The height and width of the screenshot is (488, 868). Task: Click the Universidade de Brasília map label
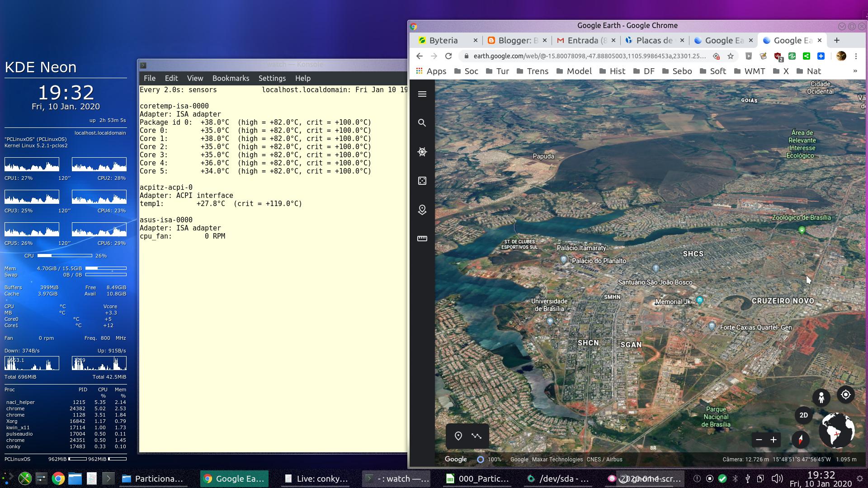click(x=549, y=305)
